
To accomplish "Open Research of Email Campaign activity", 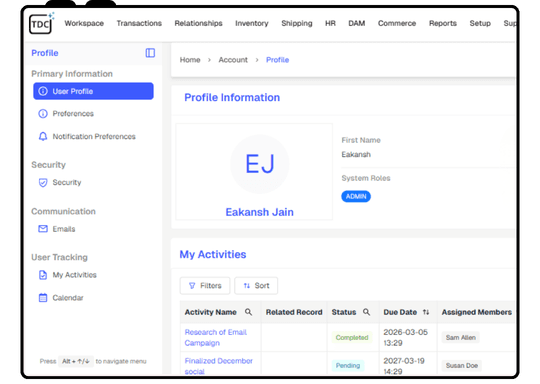I will coord(216,338).
